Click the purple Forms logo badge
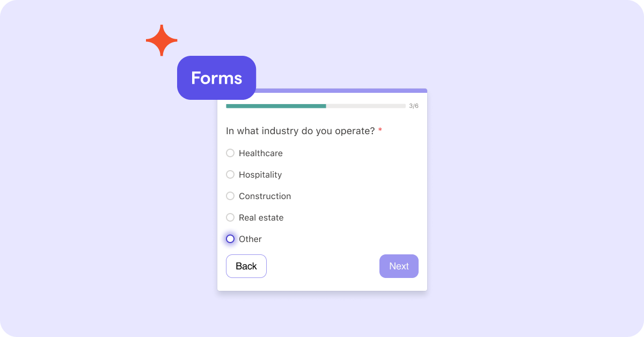 (x=216, y=78)
